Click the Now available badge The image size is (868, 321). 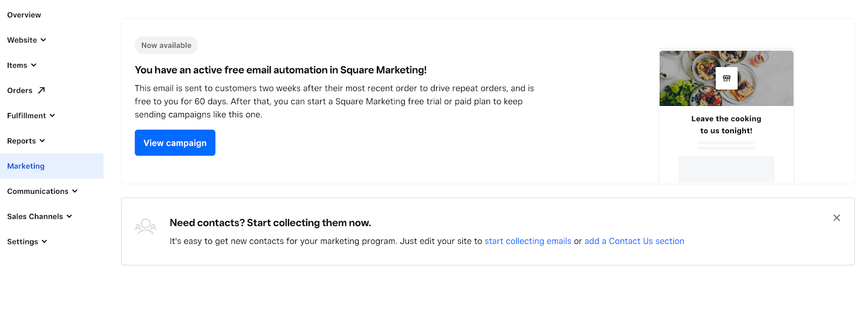(x=166, y=45)
